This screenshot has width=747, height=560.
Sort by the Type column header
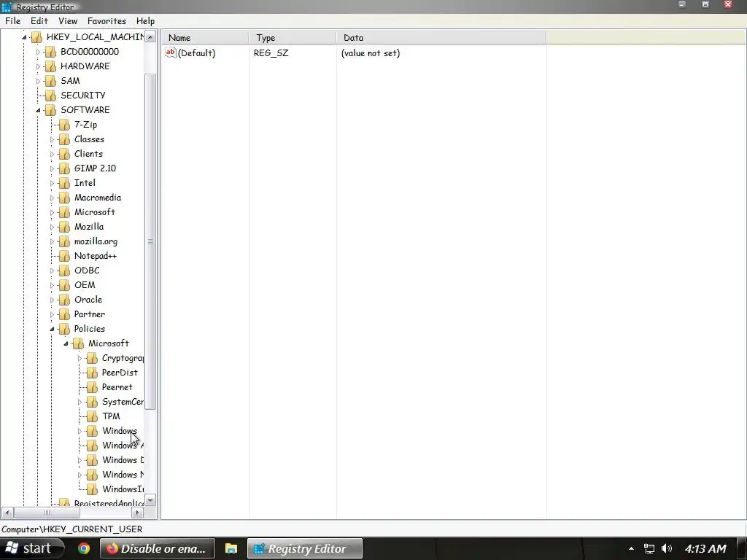(293, 38)
